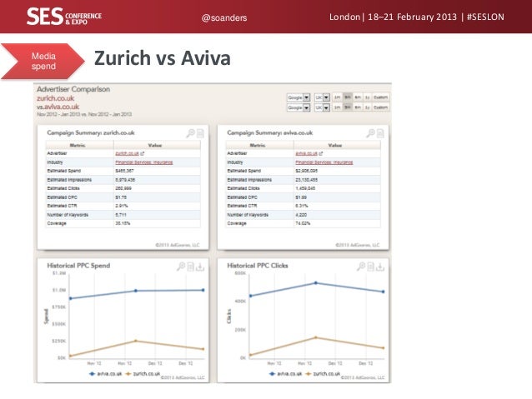Click peak aviva data point on Clicks chart
The width and height of the screenshot is (532, 399).
(316, 282)
